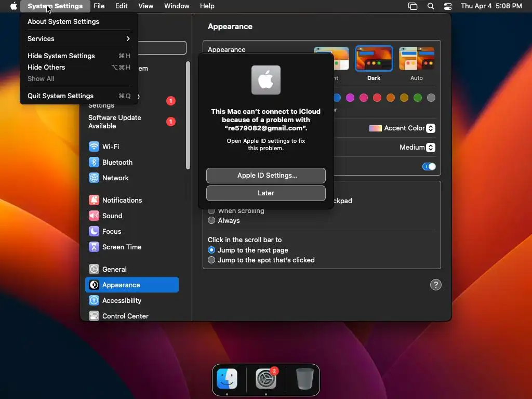Click the help question mark button

point(436,285)
